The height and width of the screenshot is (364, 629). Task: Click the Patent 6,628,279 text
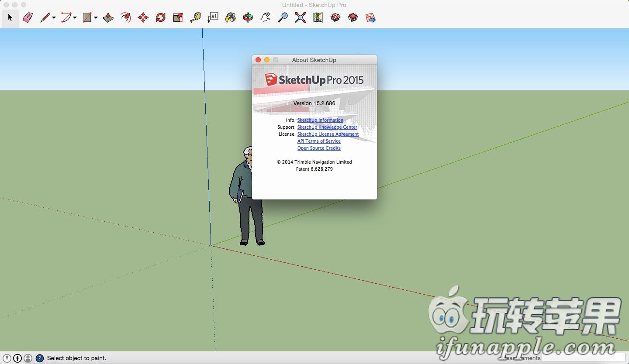click(x=314, y=169)
